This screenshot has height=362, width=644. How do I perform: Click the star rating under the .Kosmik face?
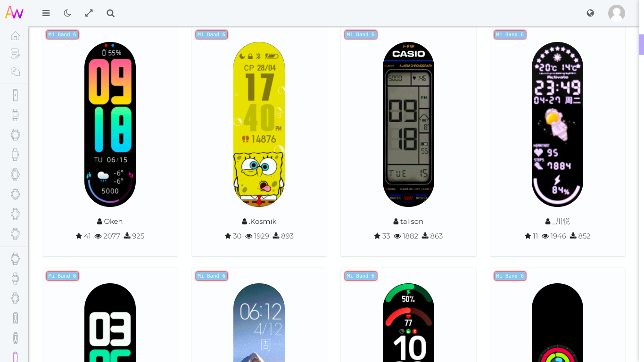233,236
